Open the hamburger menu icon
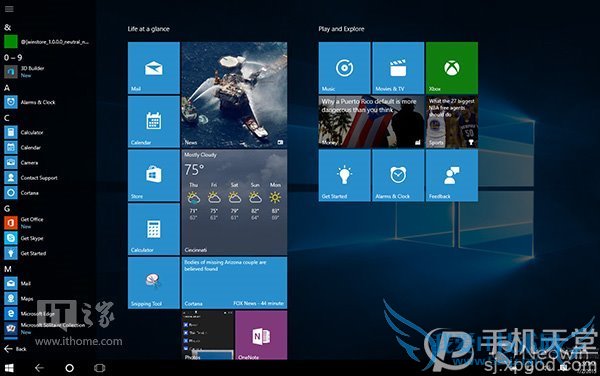Viewport: 600px width, 376px height. 9,9
